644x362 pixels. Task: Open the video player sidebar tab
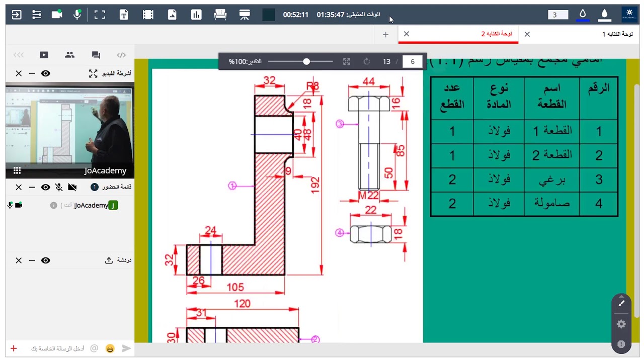tap(44, 55)
